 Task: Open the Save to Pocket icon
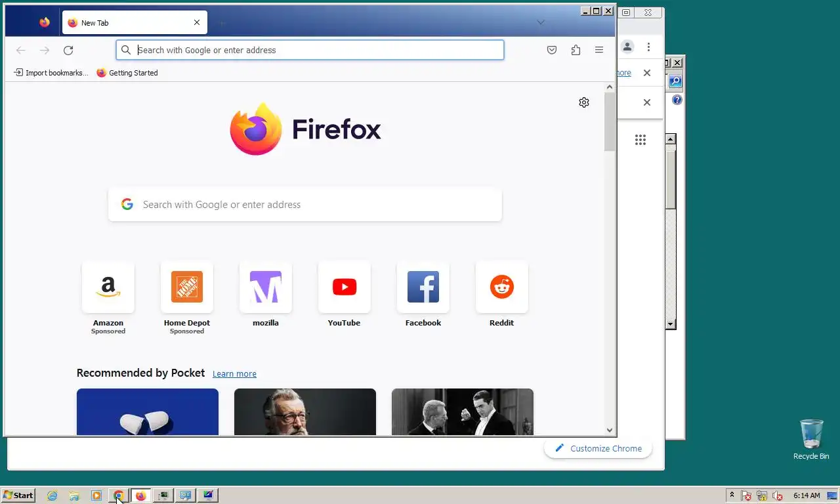[x=552, y=51]
